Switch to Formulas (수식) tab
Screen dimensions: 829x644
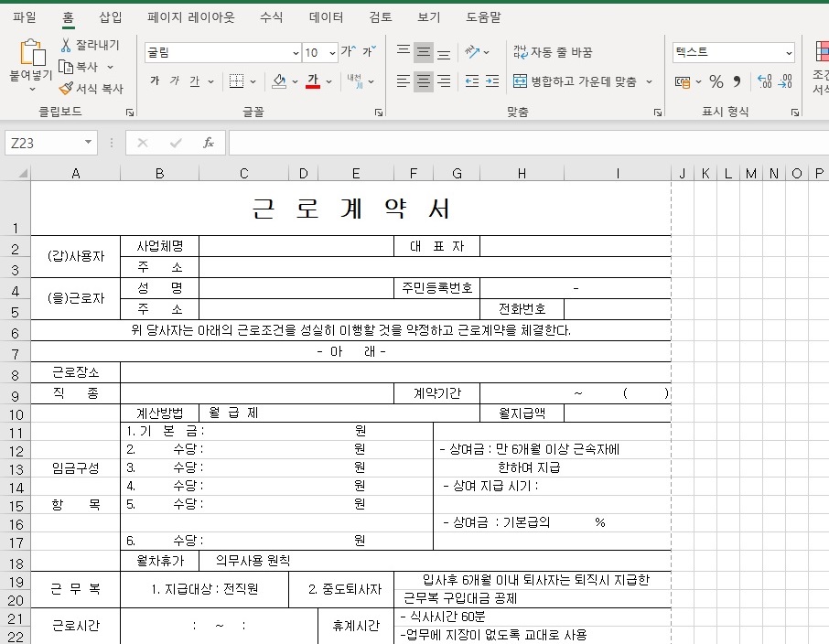pos(271,16)
